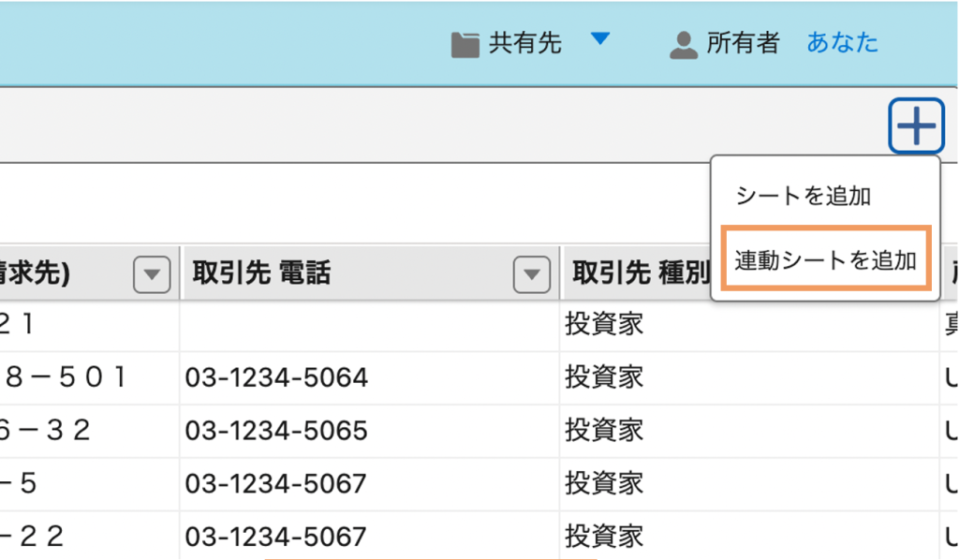Choose 連動シートを追加 menu entry
Screen dimensions: 959x560
[x=824, y=259]
